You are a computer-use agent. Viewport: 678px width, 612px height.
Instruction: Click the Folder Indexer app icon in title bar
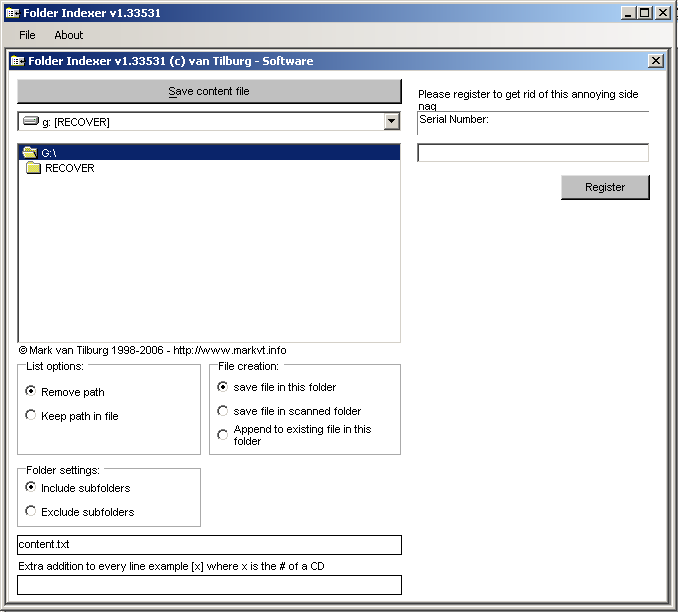(13, 13)
